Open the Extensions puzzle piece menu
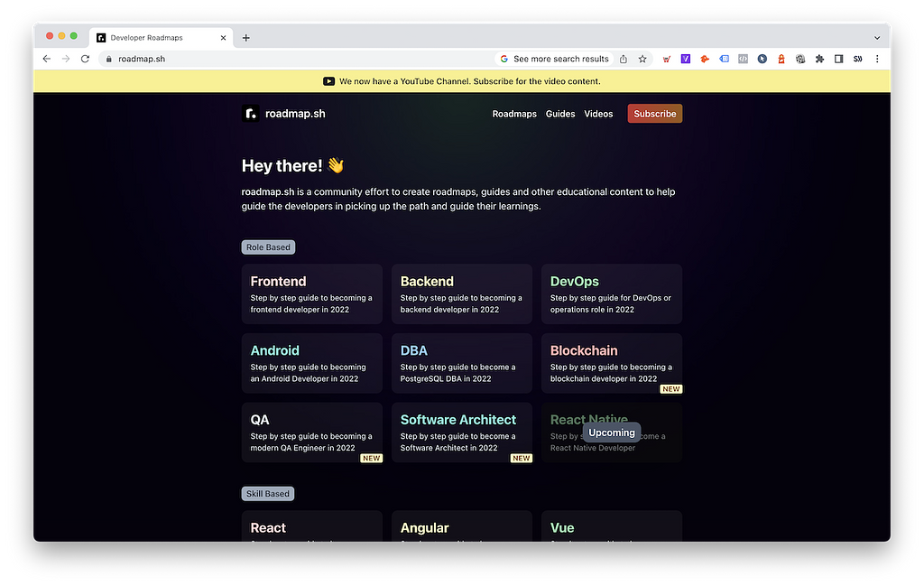Screen dimensions: 924x586 tap(819, 59)
